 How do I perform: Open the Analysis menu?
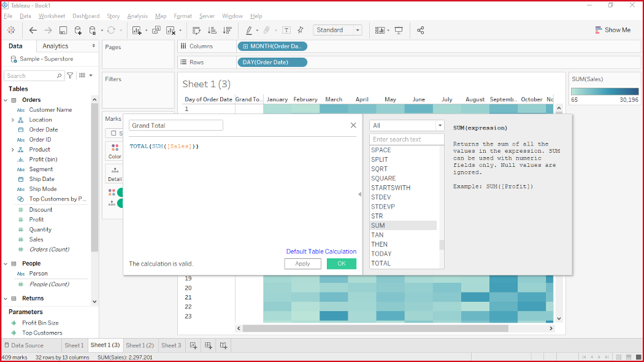coord(137,17)
